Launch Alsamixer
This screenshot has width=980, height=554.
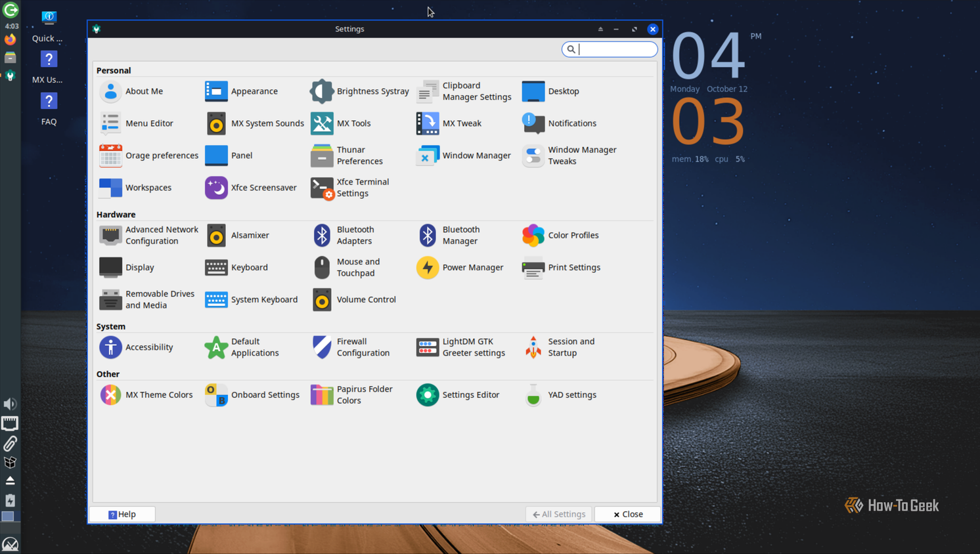(x=237, y=235)
